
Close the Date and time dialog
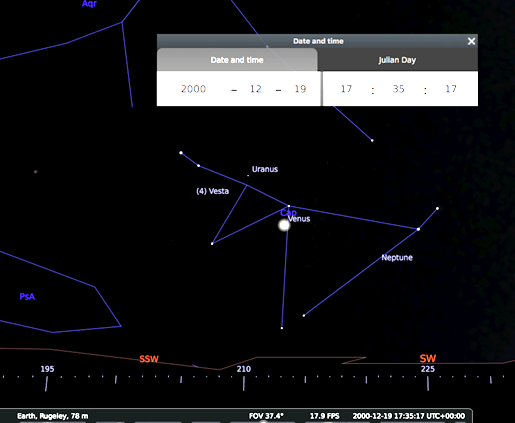pyautogui.click(x=471, y=41)
